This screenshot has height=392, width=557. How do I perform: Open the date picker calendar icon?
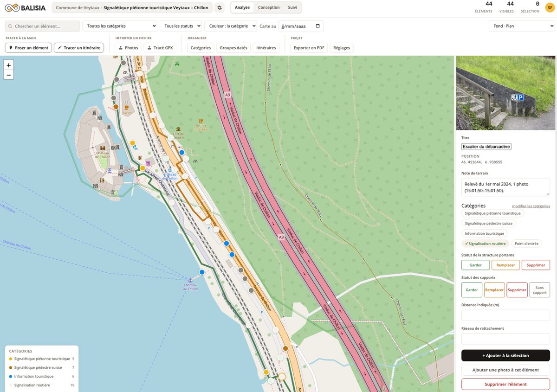[317, 26]
